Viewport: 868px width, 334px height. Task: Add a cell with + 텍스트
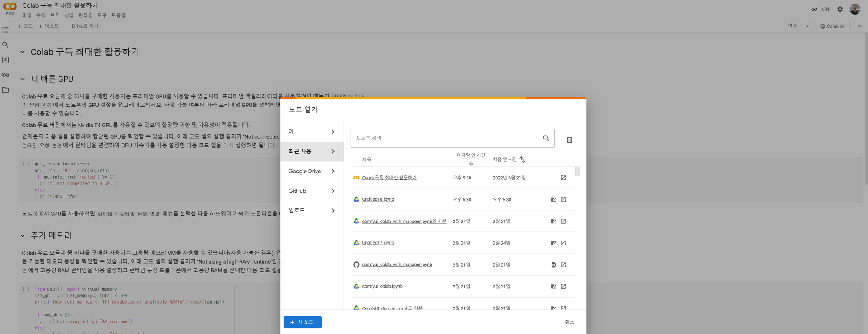coord(49,26)
